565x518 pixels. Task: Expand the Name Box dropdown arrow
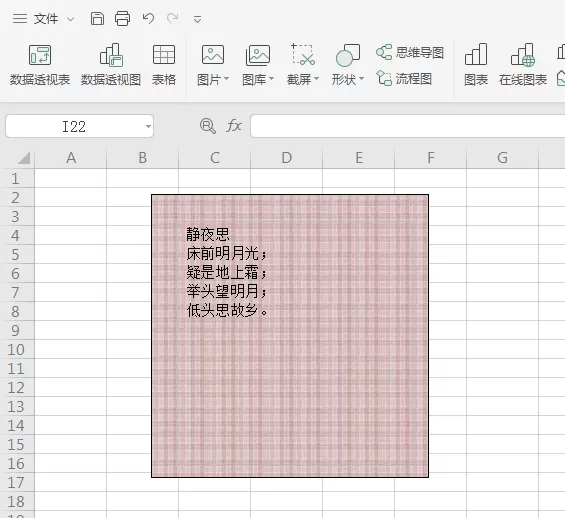148,126
